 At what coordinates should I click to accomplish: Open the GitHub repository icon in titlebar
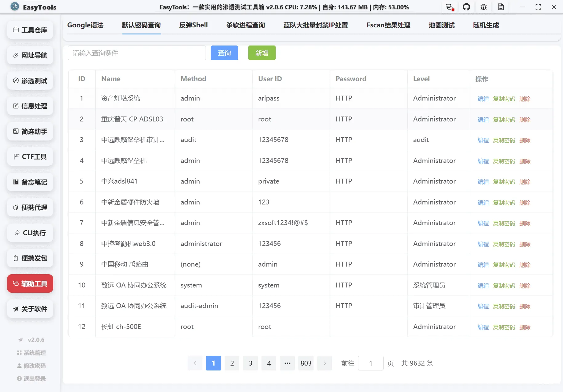click(x=466, y=7)
